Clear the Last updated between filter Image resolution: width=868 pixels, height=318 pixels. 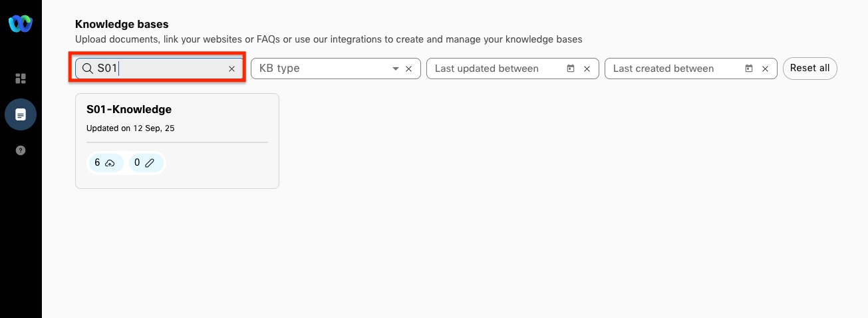point(587,69)
